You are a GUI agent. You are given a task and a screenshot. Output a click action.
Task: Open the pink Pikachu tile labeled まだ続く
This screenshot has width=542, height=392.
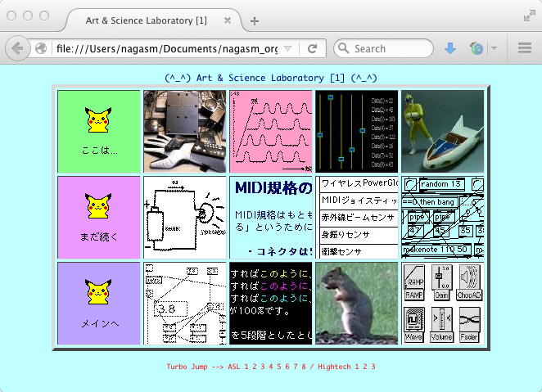(x=99, y=218)
